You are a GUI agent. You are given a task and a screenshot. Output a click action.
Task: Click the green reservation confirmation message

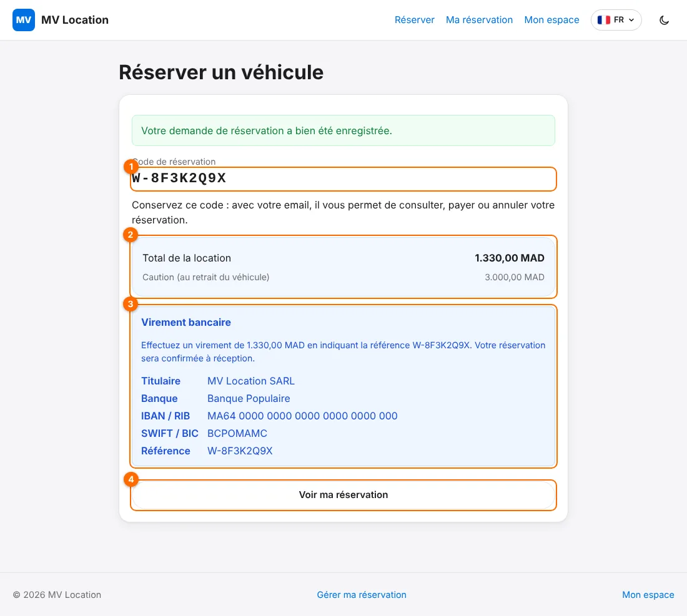[x=343, y=130]
